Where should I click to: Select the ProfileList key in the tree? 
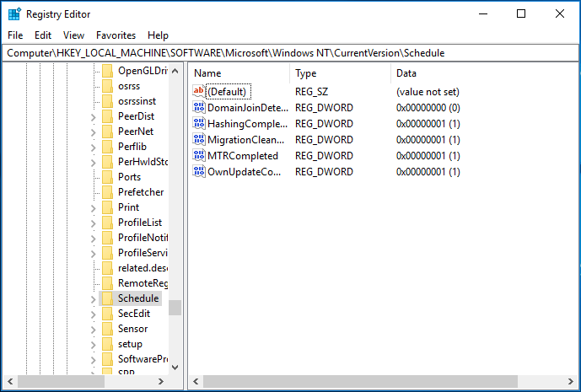140,223
